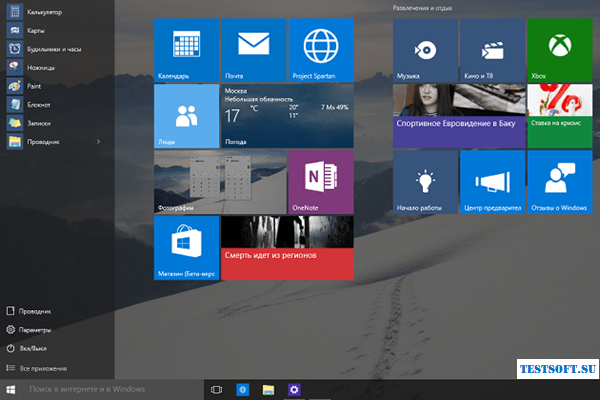Viewport: 600px width, 400px height.
Task: Click Проводник shortcut in bottom left list
Action: point(29,311)
